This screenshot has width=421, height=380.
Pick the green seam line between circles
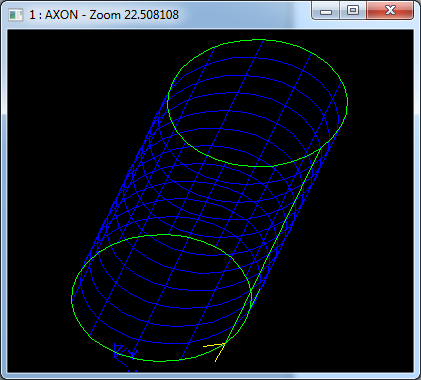(273, 247)
